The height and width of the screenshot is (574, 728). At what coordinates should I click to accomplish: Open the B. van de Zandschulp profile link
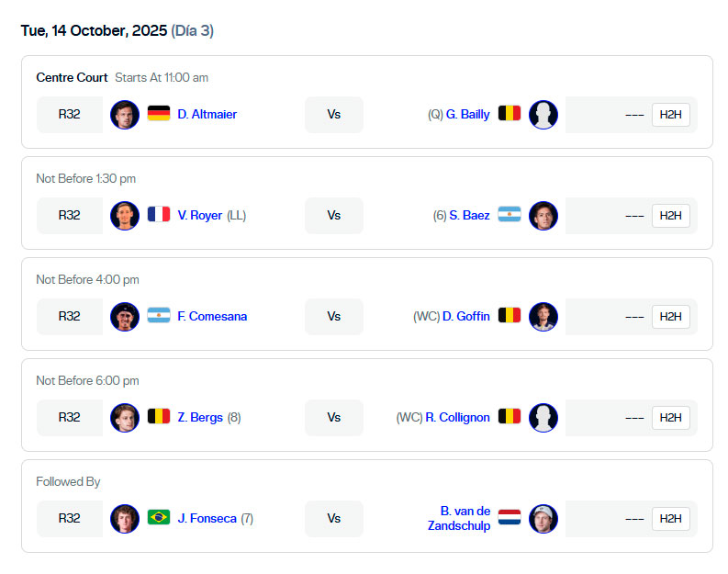(459, 519)
